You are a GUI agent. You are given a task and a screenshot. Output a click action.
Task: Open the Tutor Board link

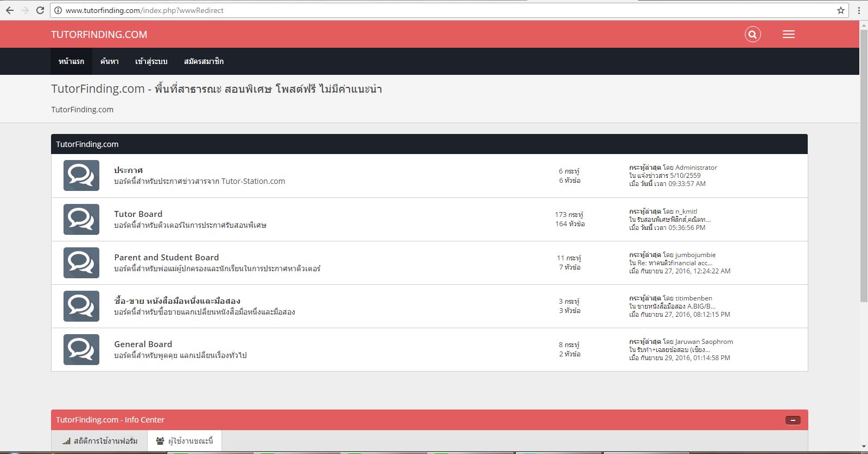pos(138,214)
